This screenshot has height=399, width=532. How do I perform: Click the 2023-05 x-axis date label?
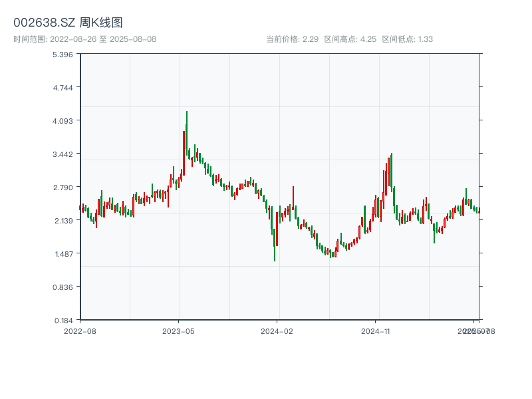click(178, 331)
